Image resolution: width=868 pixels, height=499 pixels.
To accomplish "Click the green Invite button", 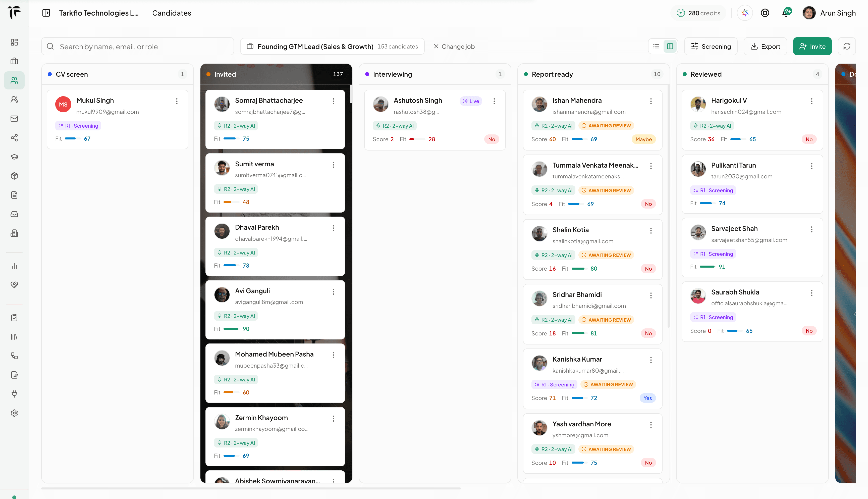I will [812, 46].
